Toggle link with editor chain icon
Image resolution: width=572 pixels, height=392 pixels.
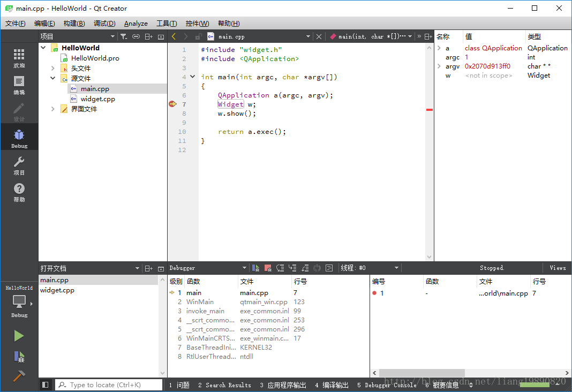pos(136,36)
